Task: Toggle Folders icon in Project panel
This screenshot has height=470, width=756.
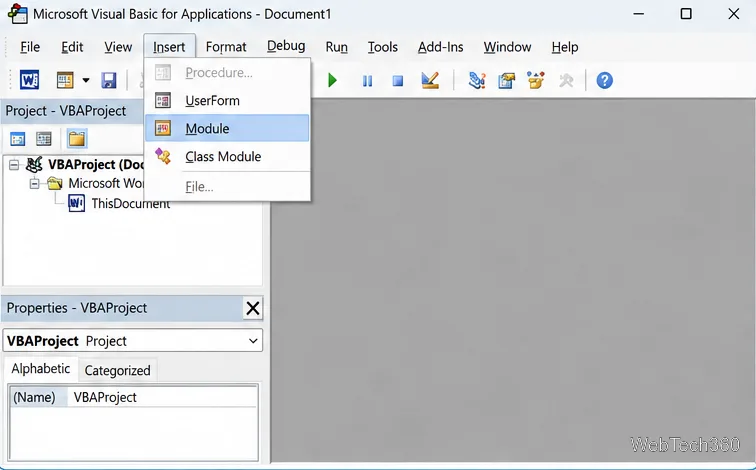Action: [x=77, y=139]
